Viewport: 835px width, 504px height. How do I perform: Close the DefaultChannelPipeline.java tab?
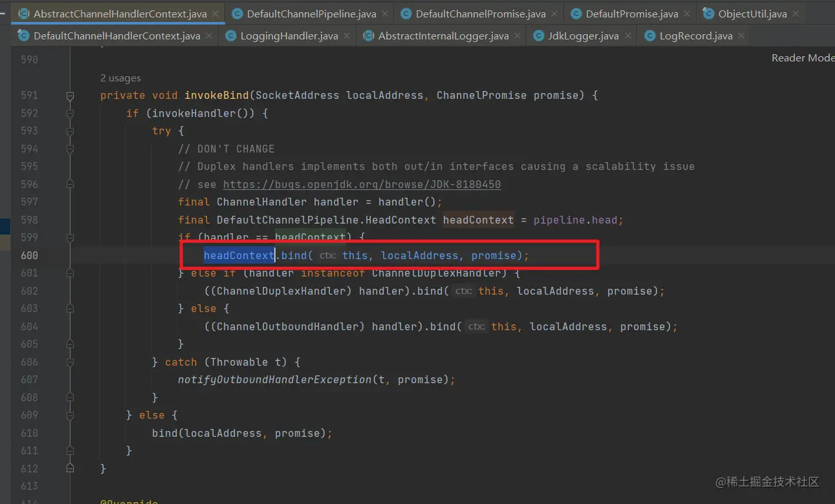tap(384, 14)
